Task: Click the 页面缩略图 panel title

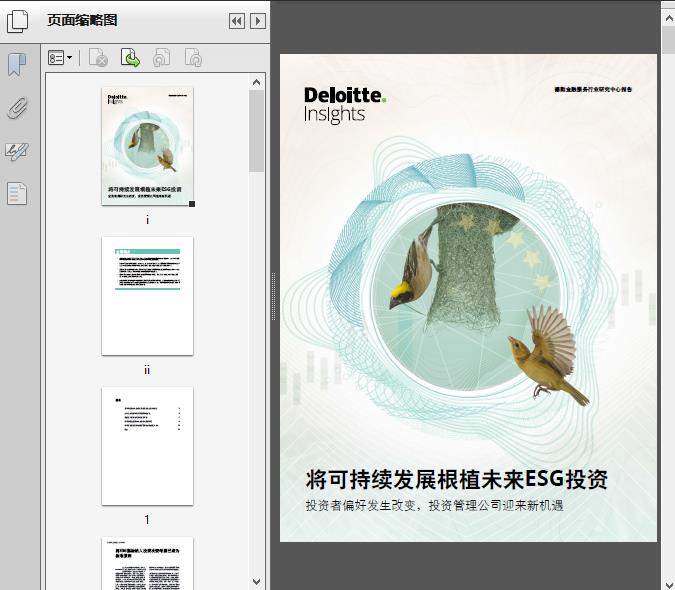Action: (x=82, y=20)
